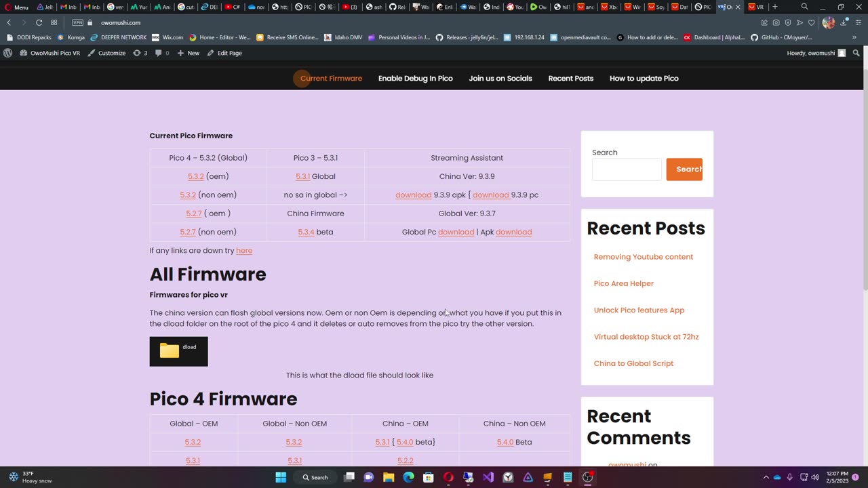Click the orange Search button
The height and width of the screenshot is (488, 868).
coord(684,169)
